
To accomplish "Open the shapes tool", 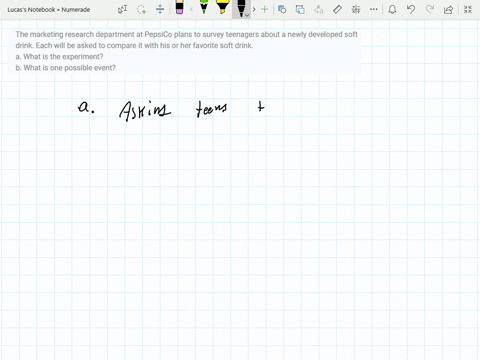I will (282, 9).
